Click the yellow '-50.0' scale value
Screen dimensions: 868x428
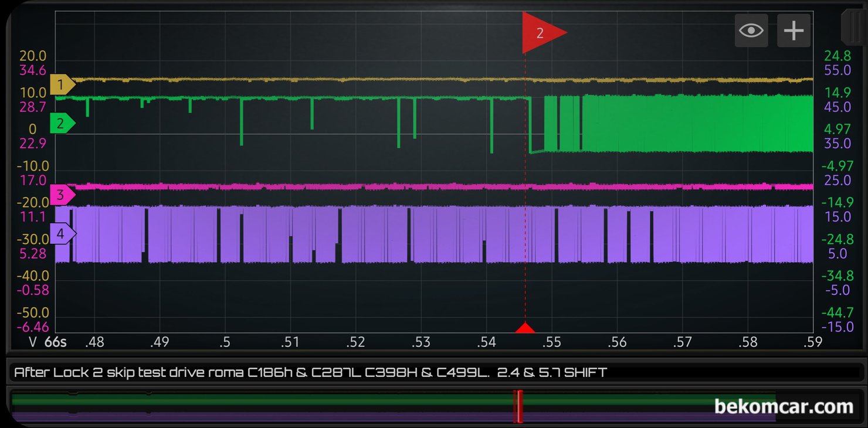[33, 313]
